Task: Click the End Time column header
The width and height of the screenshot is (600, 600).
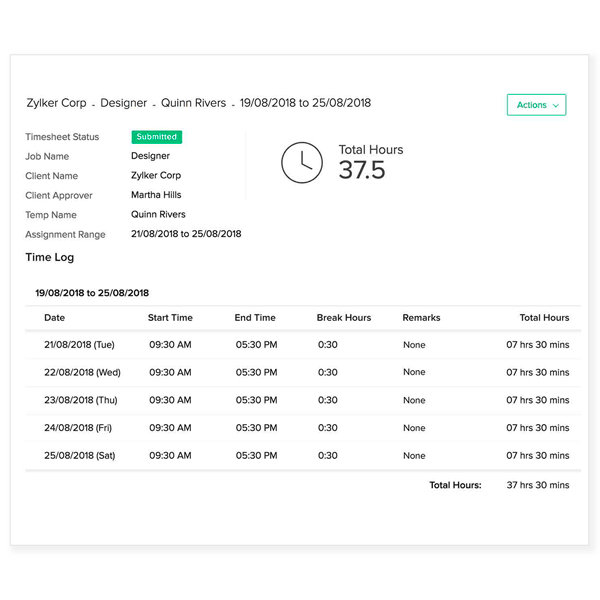Action: pyautogui.click(x=255, y=318)
